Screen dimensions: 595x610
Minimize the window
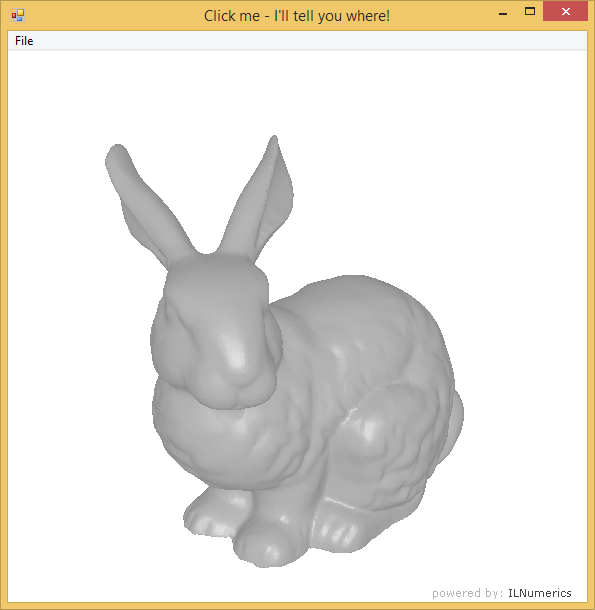(x=503, y=13)
